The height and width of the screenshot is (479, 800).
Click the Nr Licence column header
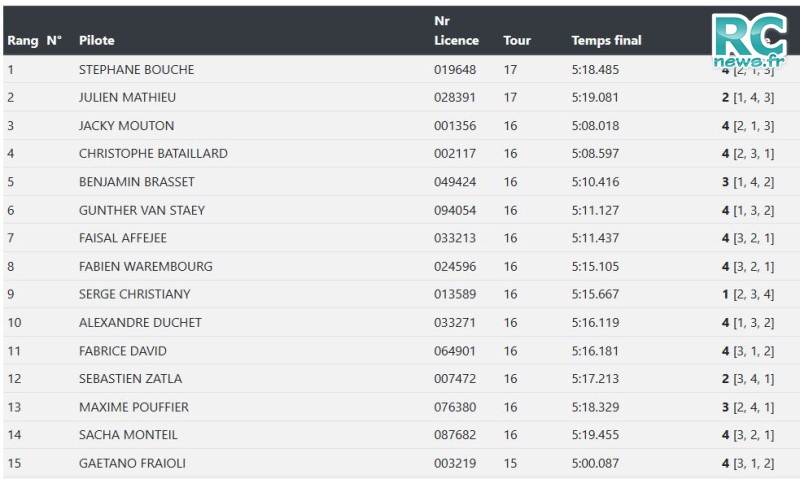tap(456, 31)
